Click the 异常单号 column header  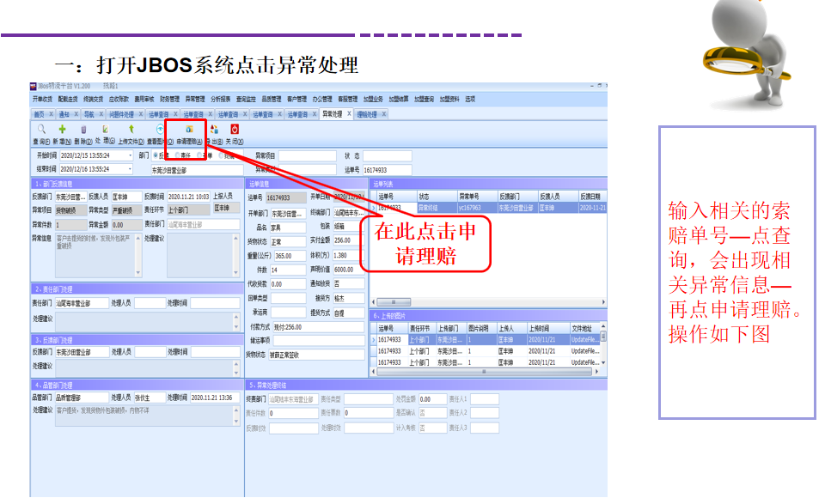pyautogui.click(x=477, y=196)
